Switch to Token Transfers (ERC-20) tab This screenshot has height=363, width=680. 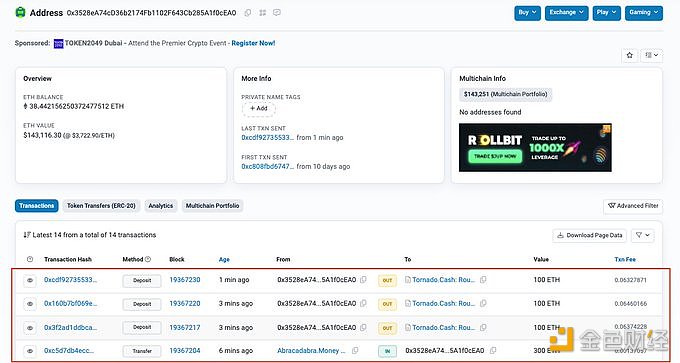[x=101, y=206]
